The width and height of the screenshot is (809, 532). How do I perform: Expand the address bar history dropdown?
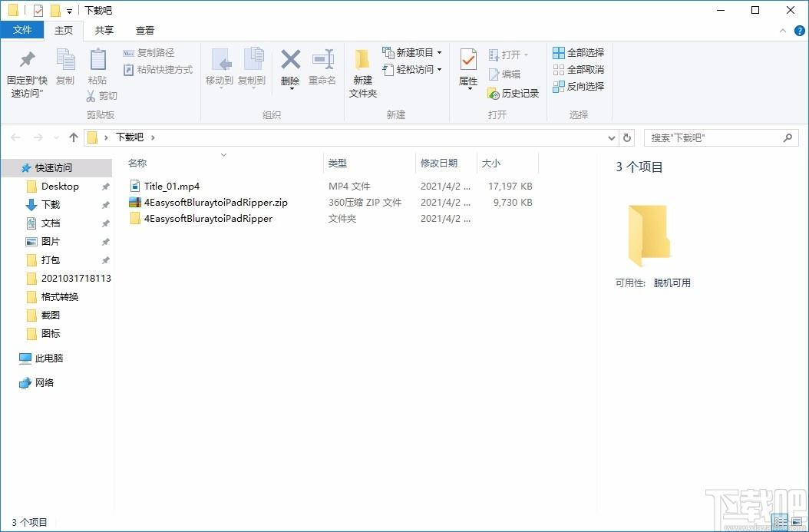(612, 137)
